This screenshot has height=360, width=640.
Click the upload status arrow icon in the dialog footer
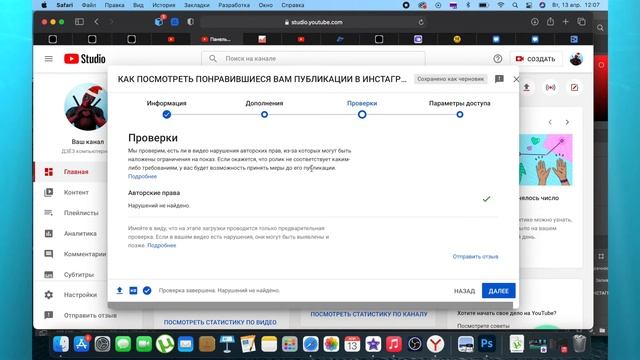point(120,290)
